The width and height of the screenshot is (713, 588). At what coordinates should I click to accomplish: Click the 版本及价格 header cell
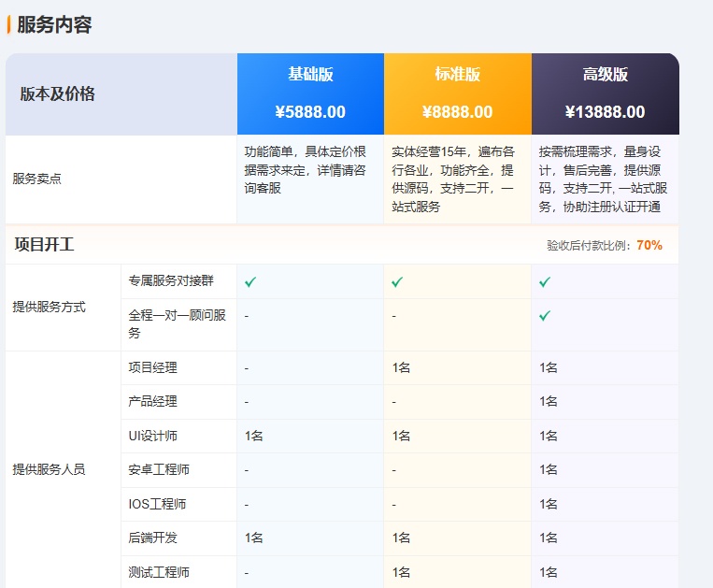(58, 94)
